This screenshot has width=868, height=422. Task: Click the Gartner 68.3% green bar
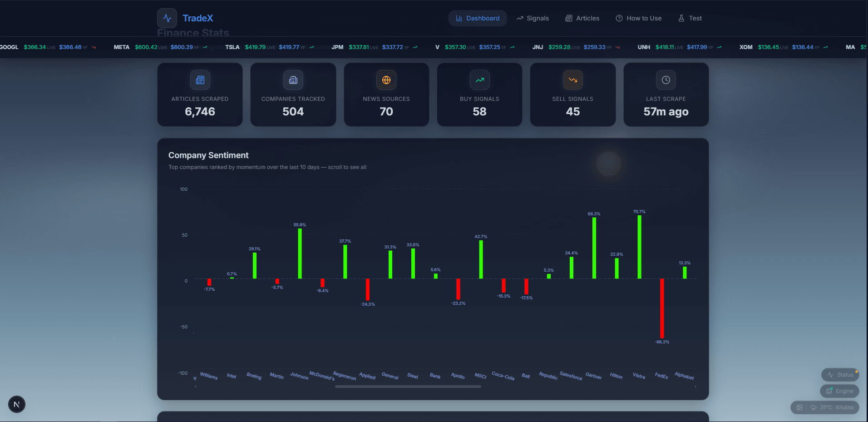click(x=594, y=248)
